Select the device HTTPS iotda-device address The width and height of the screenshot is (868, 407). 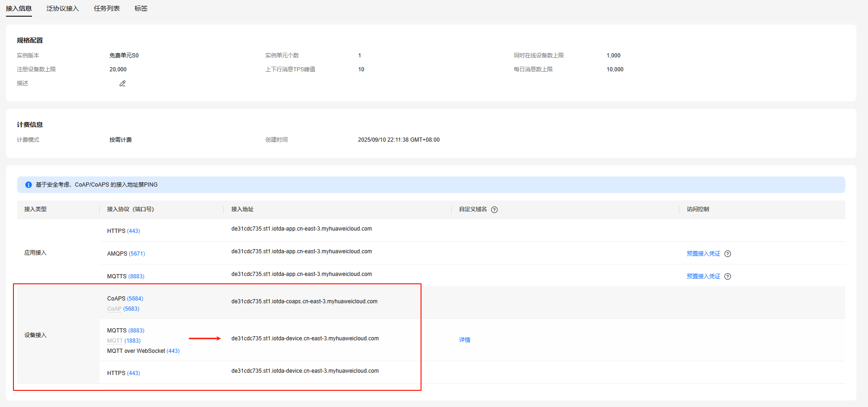tap(305, 371)
